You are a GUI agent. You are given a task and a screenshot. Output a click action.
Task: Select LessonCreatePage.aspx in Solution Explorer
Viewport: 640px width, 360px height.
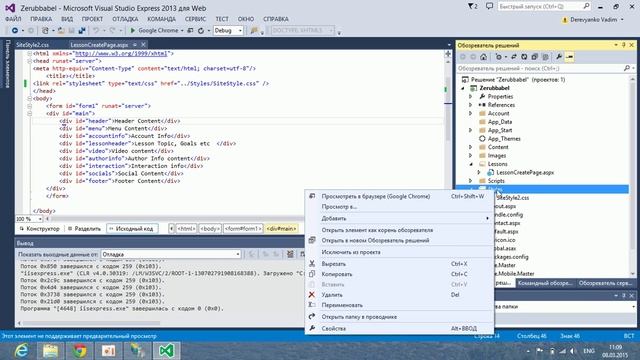click(x=525, y=172)
